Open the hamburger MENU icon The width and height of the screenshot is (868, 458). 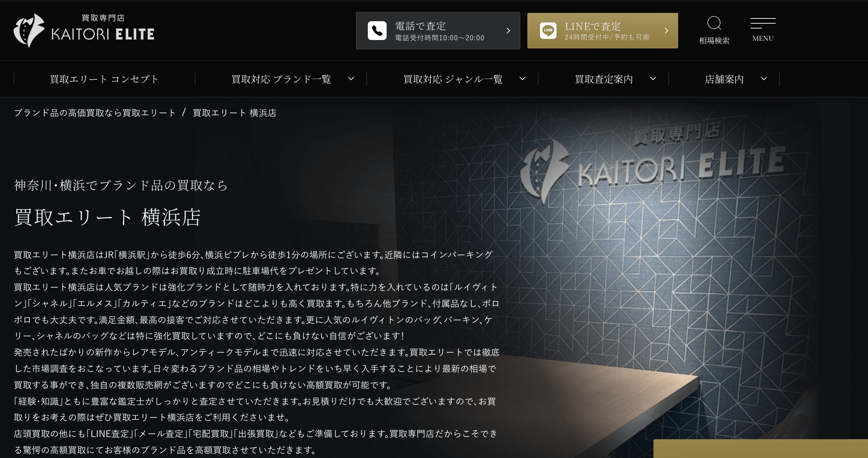click(763, 24)
